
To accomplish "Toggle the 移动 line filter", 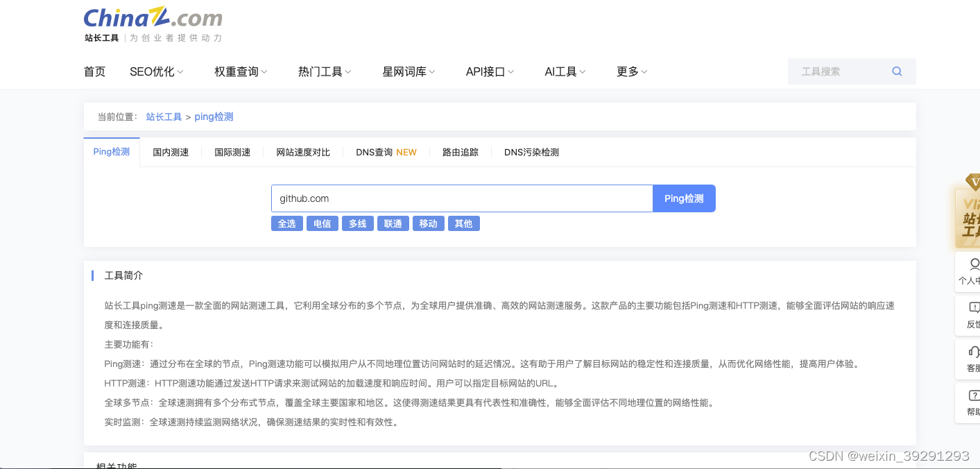I will [428, 223].
